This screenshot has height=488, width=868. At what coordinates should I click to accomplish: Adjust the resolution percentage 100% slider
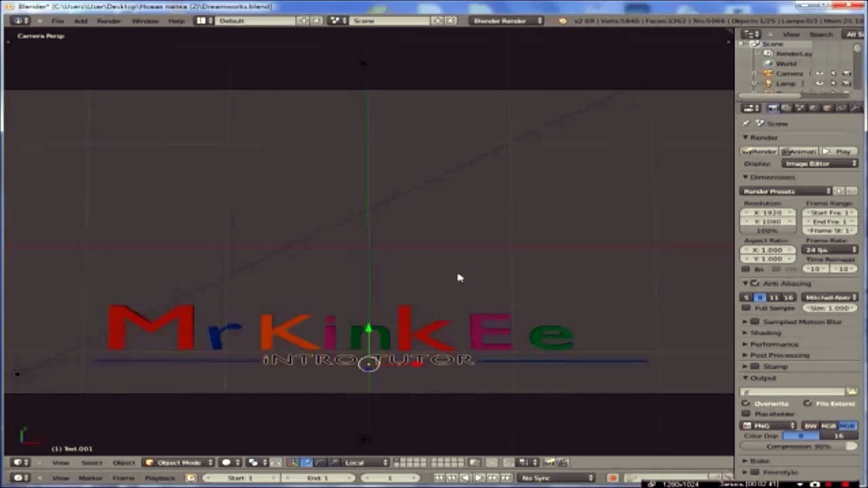tap(768, 230)
